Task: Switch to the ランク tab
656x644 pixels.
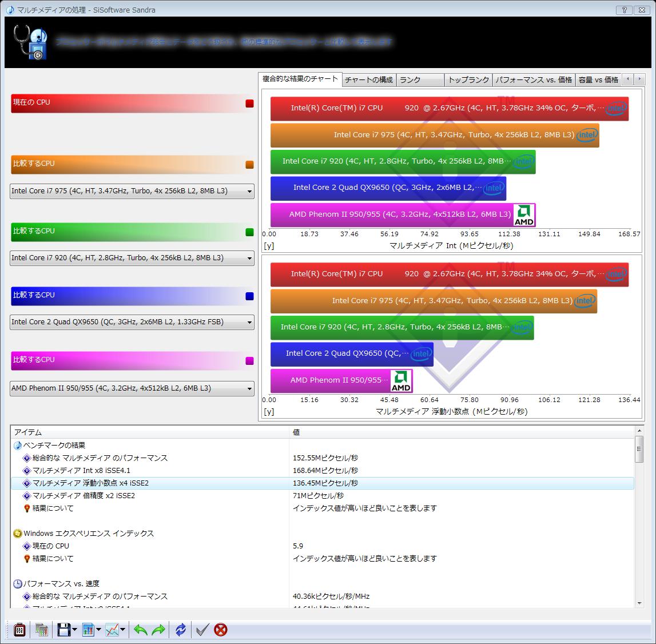Action: (420, 79)
